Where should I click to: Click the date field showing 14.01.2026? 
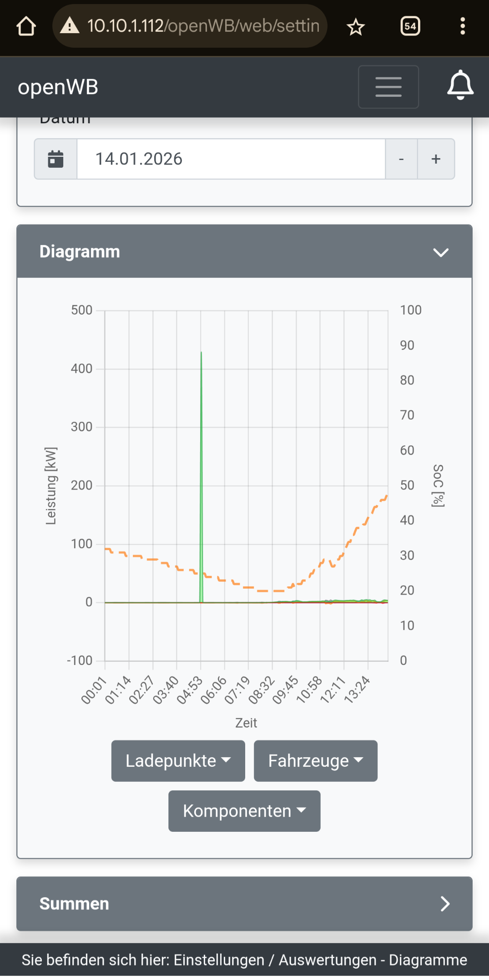[231, 159]
